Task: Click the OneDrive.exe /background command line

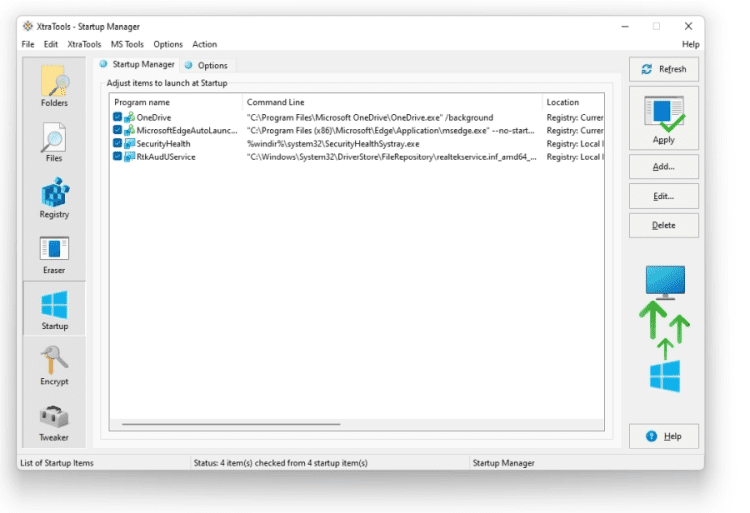Action: click(x=370, y=117)
